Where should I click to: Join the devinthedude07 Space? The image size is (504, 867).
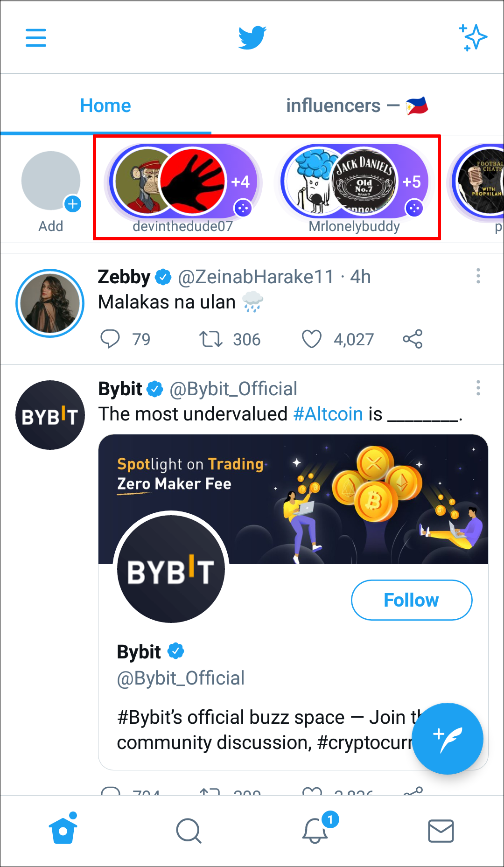[183, 182]
